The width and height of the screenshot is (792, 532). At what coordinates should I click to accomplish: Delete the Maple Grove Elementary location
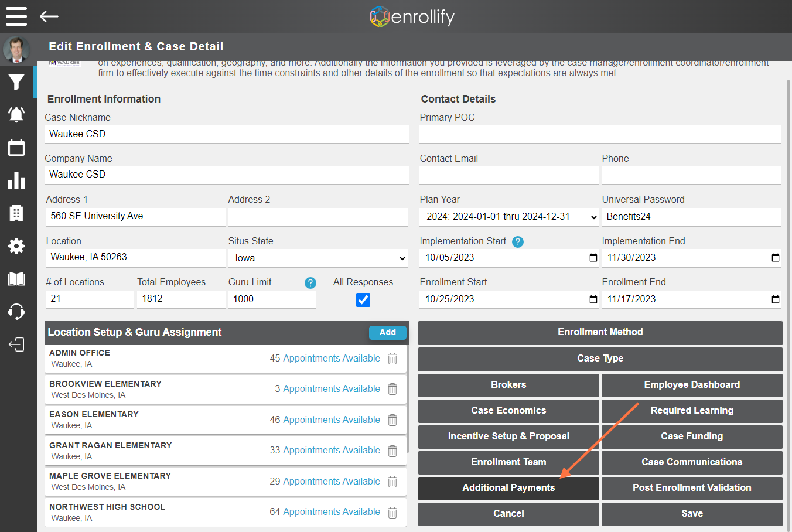[392, 482]
